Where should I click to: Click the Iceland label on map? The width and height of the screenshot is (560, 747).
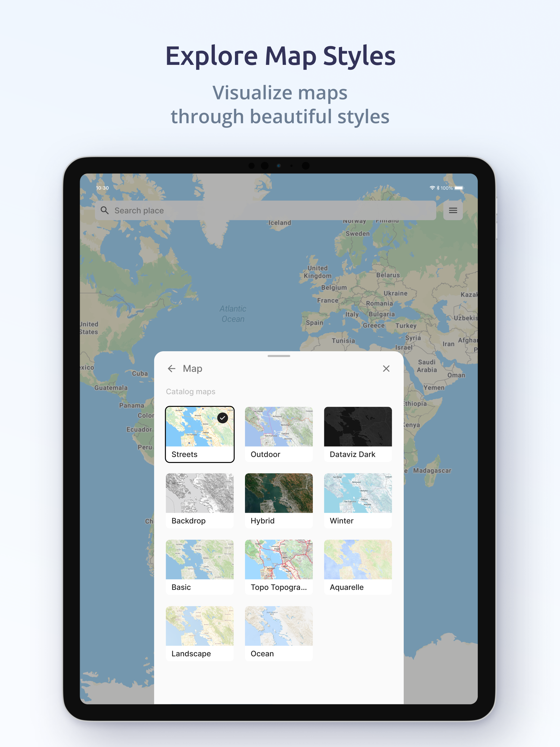point(279,223)
